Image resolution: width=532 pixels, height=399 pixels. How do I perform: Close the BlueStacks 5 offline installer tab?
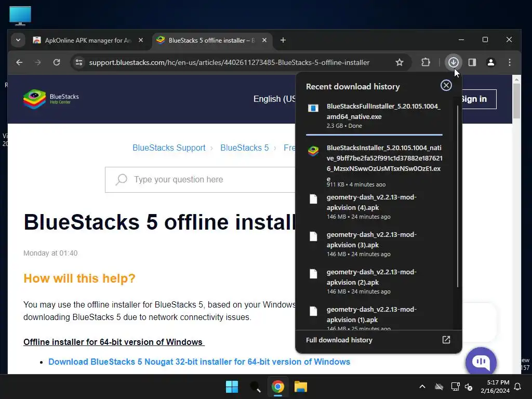point(264,40)
